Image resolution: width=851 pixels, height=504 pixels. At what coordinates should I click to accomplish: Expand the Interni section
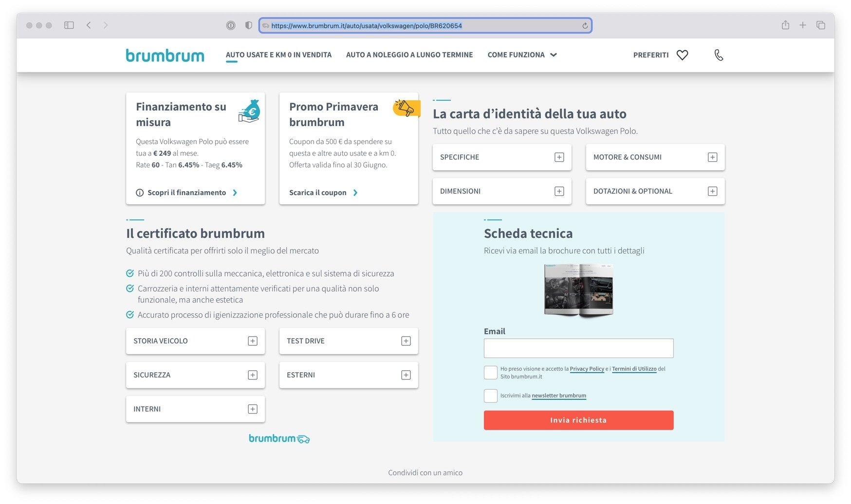pos(195,409)
